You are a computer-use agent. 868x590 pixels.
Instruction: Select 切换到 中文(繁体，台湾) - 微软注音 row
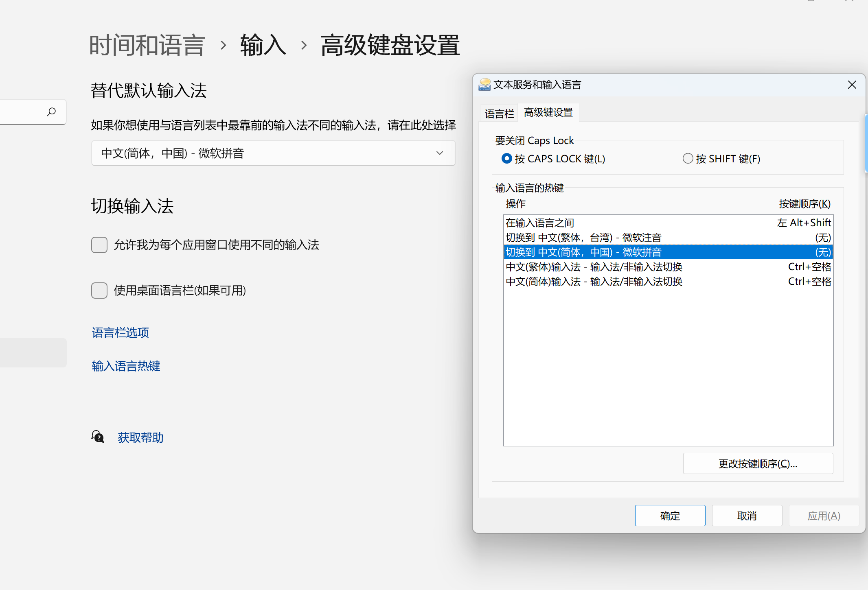668,237
